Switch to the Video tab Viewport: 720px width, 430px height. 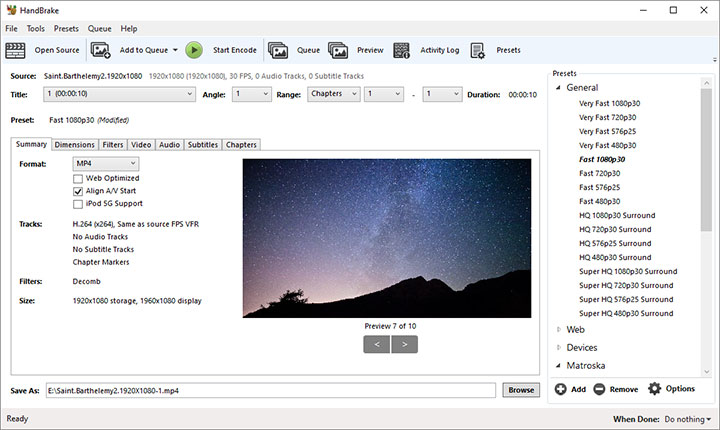141,145
